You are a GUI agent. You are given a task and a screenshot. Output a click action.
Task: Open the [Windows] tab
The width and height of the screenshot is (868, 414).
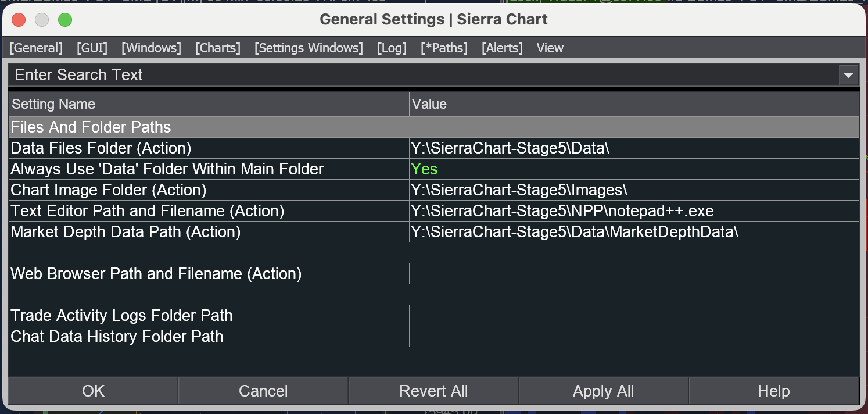151,48
